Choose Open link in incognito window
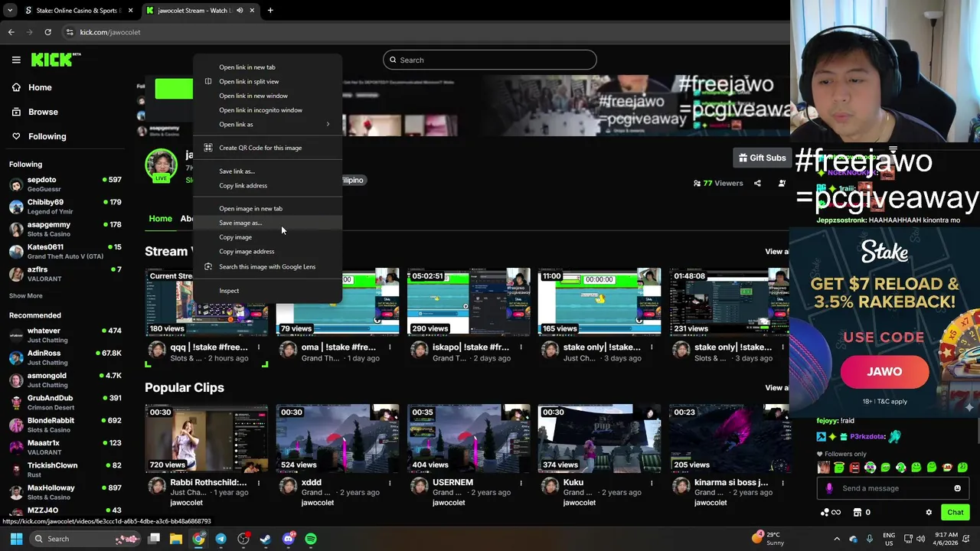Screen dimensions: 980x551 tap(267, 109)
